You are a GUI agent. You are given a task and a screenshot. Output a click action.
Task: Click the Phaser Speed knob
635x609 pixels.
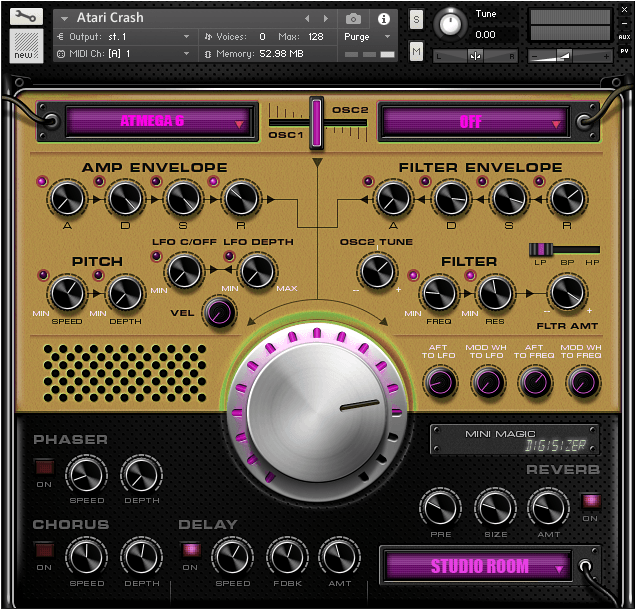(x=86, y=475)
